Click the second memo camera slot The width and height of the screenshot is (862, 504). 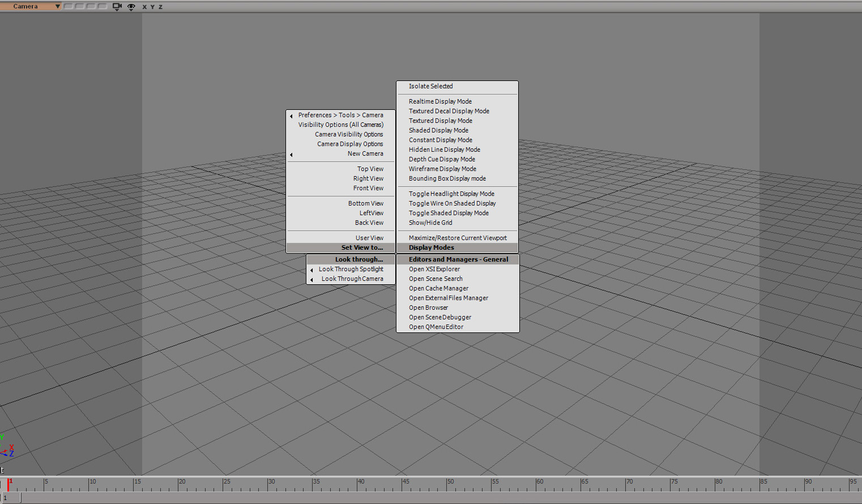point(80,6)
